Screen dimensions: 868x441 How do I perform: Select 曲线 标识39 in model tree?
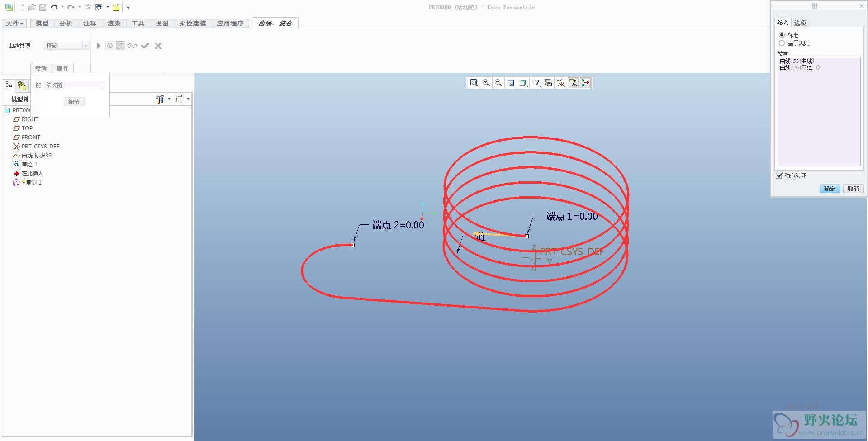[x=32, y=155]
